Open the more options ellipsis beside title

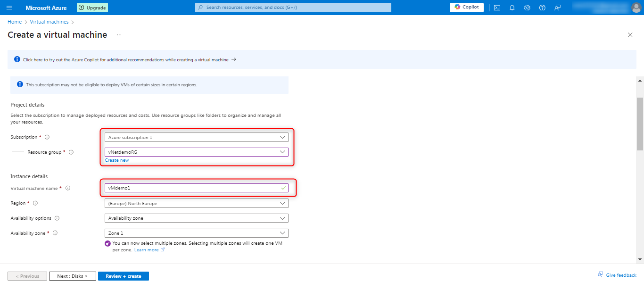click(119, 35)
